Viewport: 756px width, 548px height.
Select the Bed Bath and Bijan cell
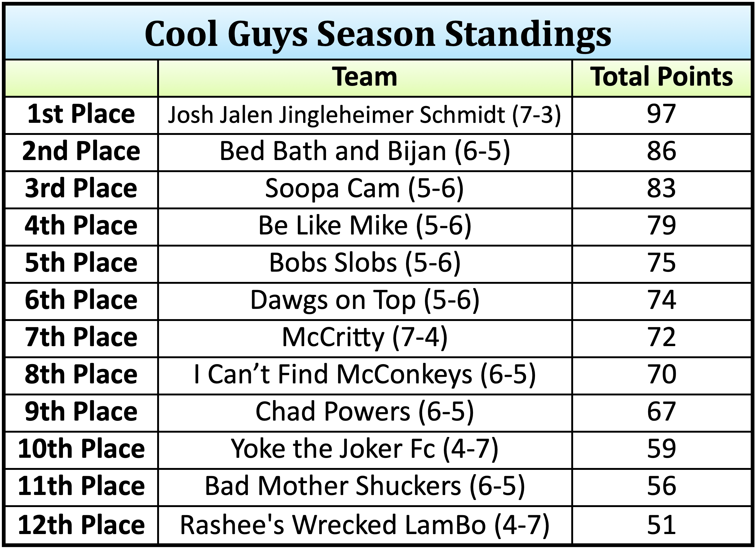365,152
